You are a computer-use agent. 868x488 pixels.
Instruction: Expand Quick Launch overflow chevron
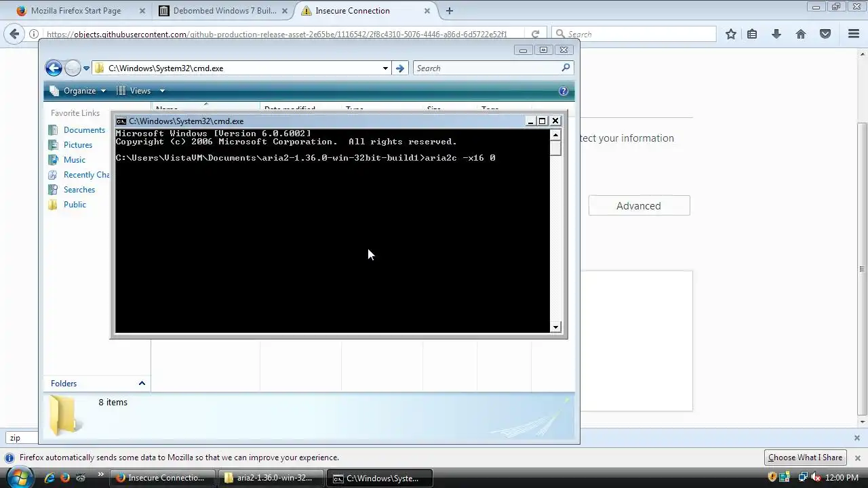point(101,474)
